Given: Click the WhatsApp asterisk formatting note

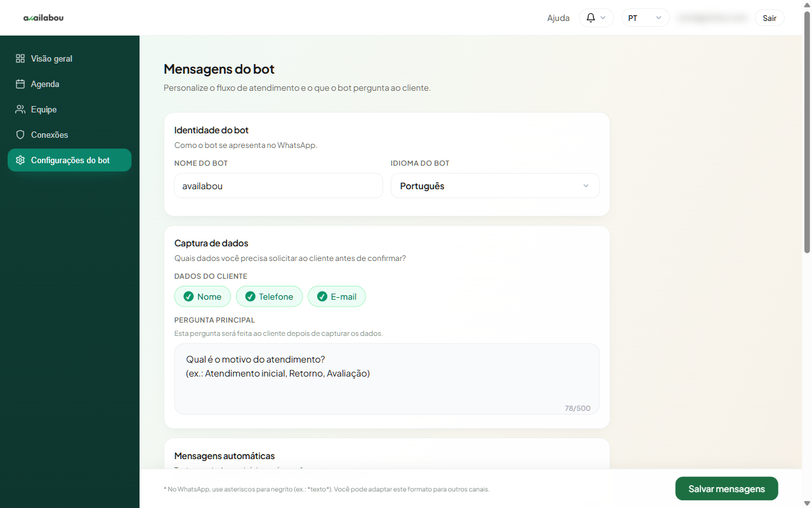Looking at the screenshot, I should (327, 490).
